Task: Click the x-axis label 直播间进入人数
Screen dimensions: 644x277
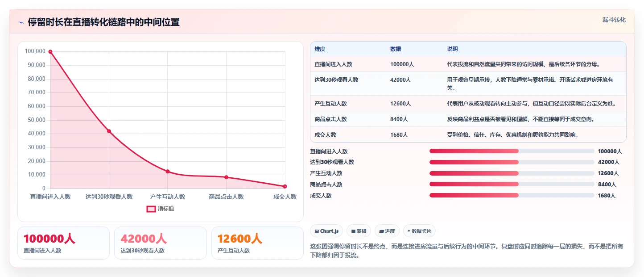Action: point(50,197)
